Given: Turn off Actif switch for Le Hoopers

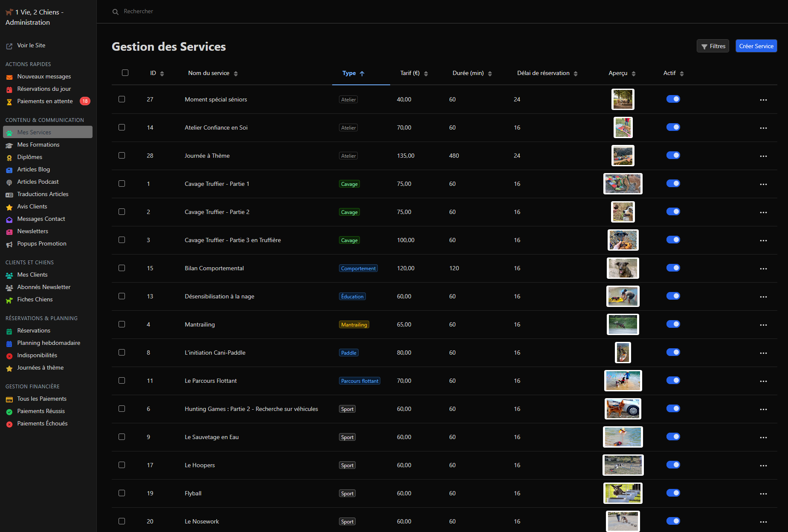Looking at the screenshot, I should coord(673,465).
